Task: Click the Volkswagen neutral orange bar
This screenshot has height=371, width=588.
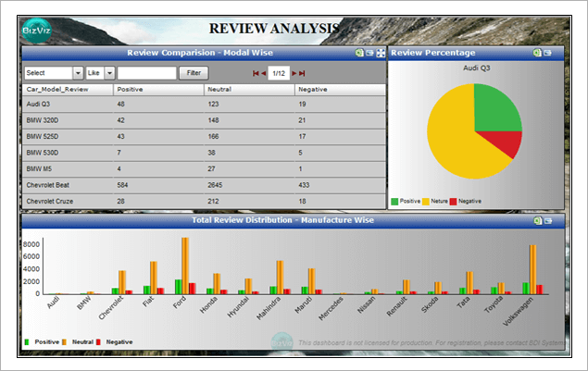Action: point(532,269)
